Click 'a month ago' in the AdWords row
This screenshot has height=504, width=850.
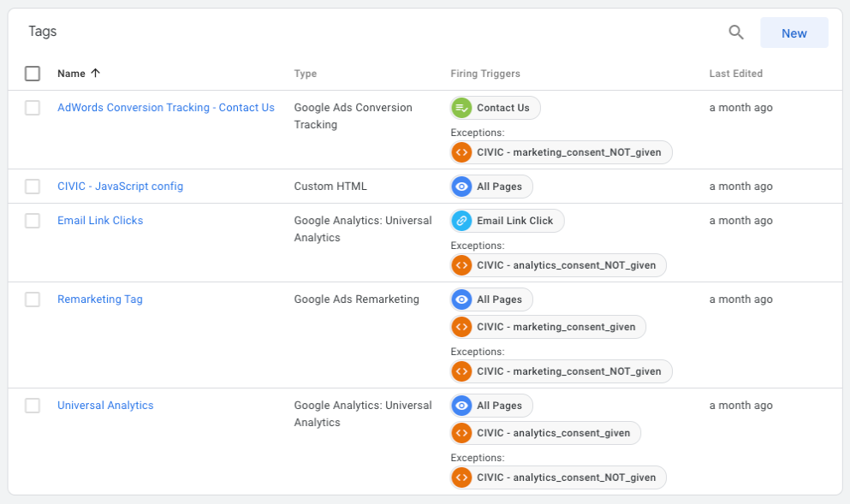741,107
